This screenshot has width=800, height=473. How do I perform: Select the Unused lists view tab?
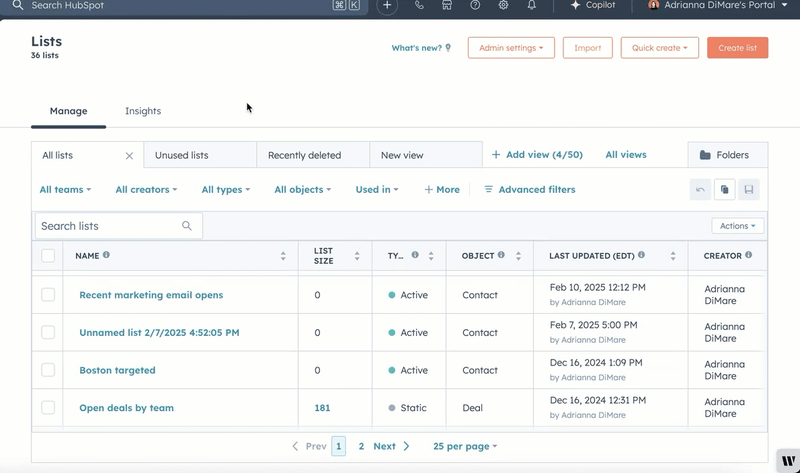coord(200,155)
